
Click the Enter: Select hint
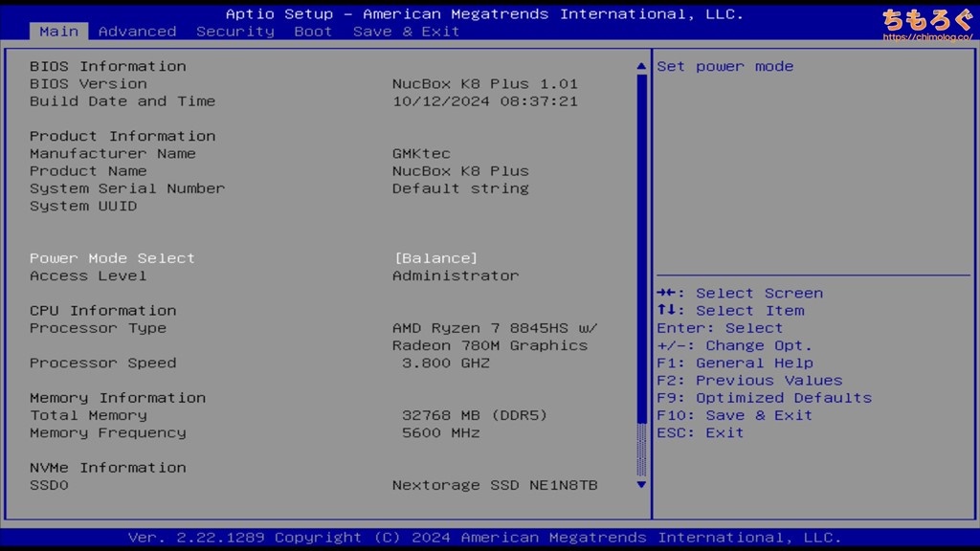[720, 328]
